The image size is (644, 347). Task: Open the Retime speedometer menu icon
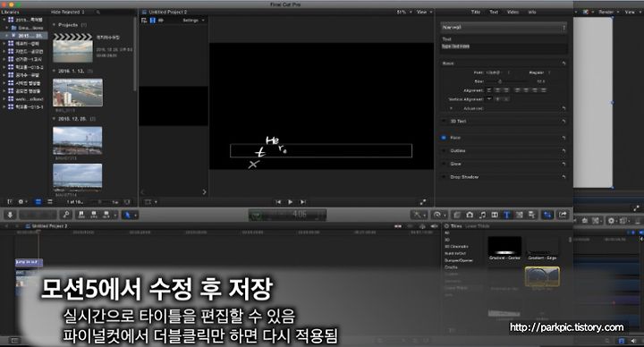pyautogui.click(x=438, y=215)
